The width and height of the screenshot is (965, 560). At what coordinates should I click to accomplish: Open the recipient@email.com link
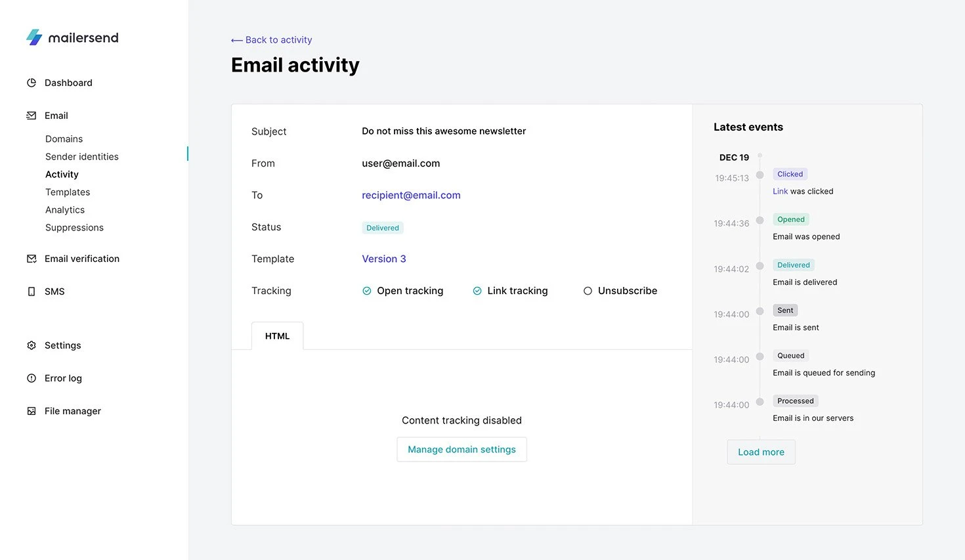pyautogui.click(x=411, y=195)
